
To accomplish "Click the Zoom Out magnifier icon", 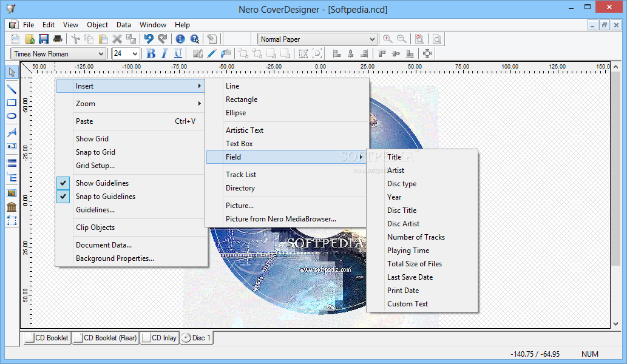I will point(401,39).
